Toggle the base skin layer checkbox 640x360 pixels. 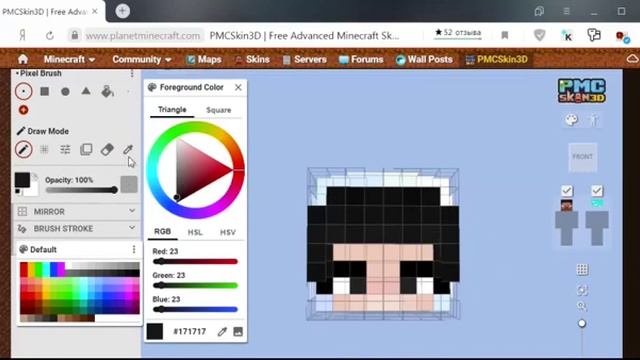click(x=567, y=191)
